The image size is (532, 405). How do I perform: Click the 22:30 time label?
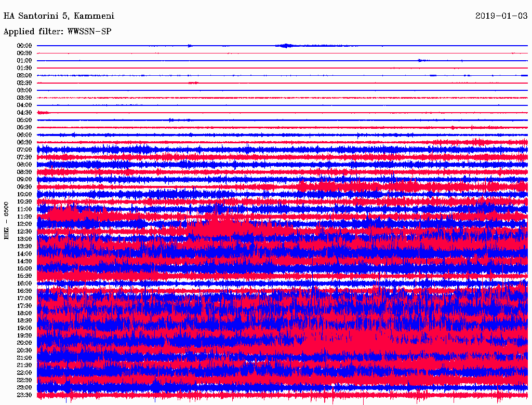coord(24,380)
